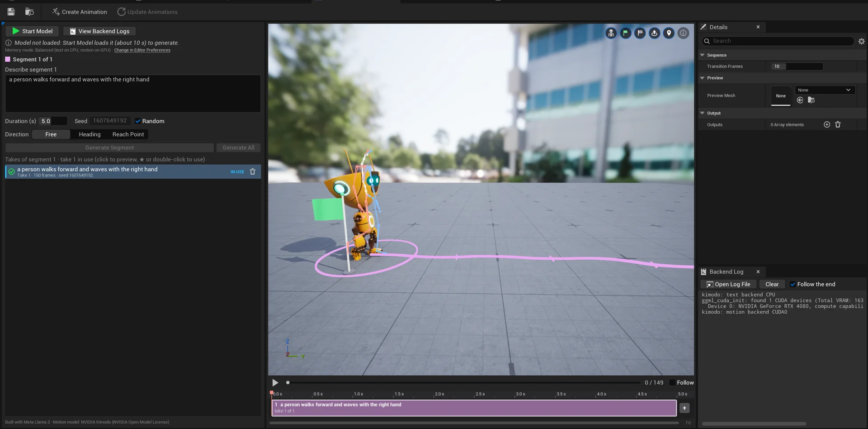Click Open Log File button
Viewport: 868px width, 429px height.
click(x=728, y=285)
